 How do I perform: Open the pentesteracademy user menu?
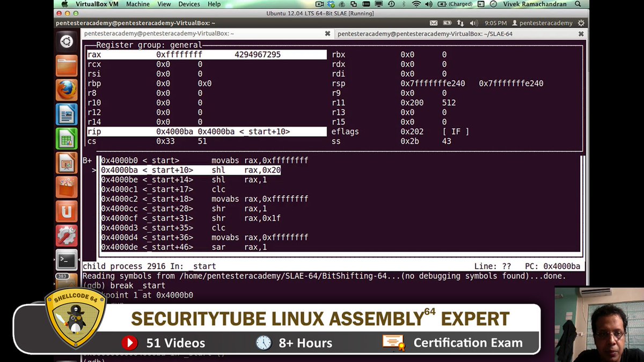click(x=542, y=23)
